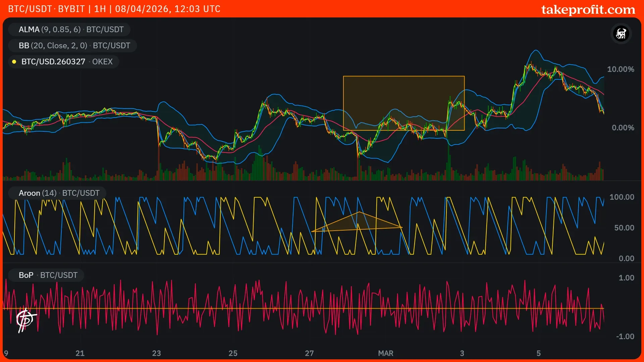Click the bull avatar icon top right
This screenshot has height=362, width=644.
point(621,34)
